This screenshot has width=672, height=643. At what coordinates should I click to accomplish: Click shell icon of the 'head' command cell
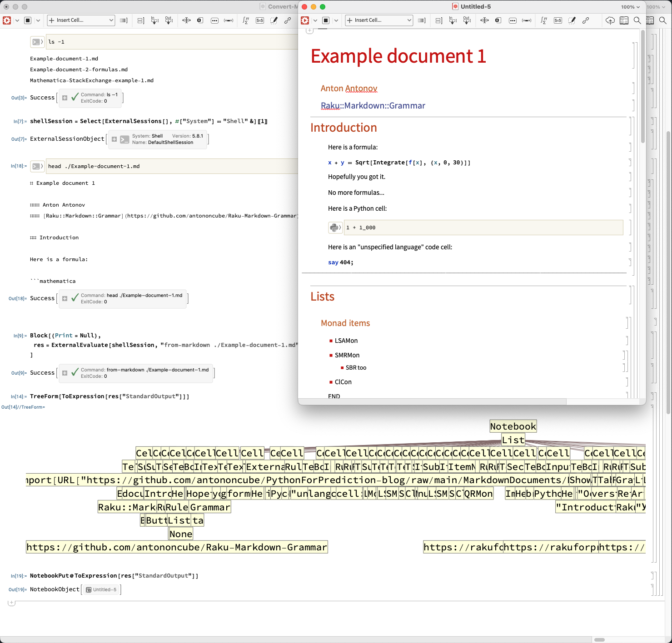point(37,166)
